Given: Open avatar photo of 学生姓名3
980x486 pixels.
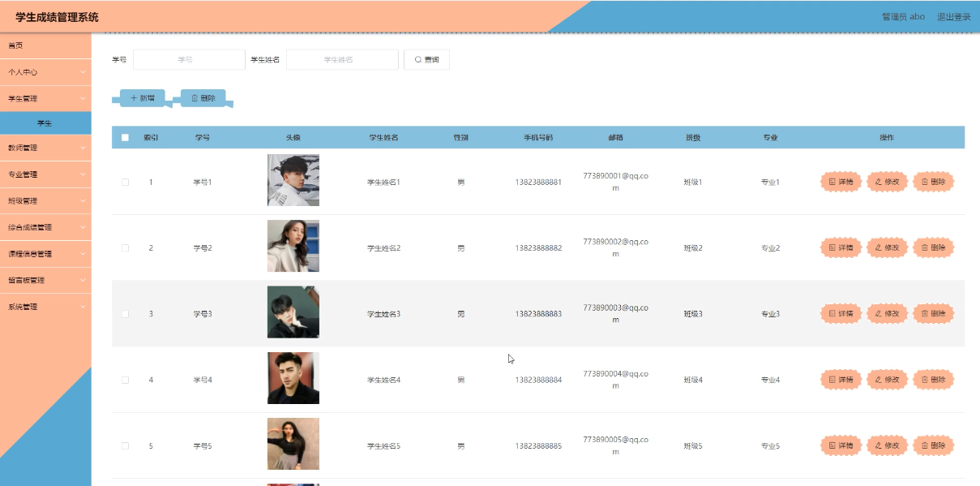Looking at the screenshot, I should point(293,312).
